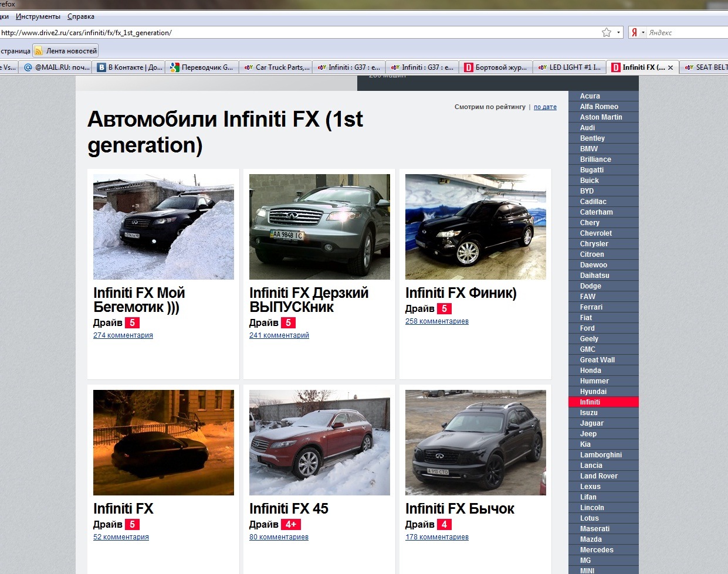Image resolution: width=728 pixels, height=574 pixels.
Task: Select Acura in the brand list
Action: coord(604,96)
